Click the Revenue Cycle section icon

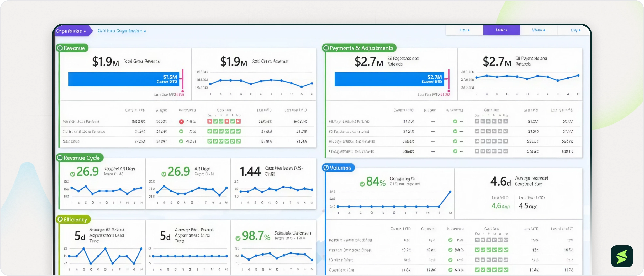pyautogui.click(x=60, y=158)
